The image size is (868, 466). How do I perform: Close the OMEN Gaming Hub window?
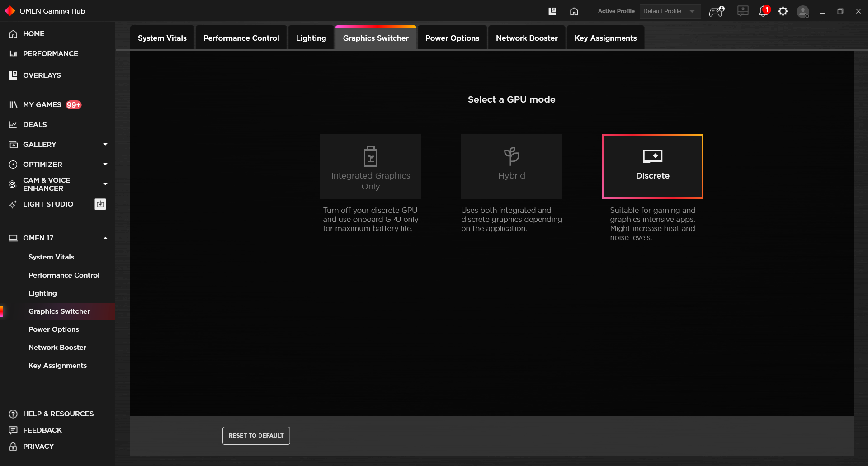coord(859,11)
